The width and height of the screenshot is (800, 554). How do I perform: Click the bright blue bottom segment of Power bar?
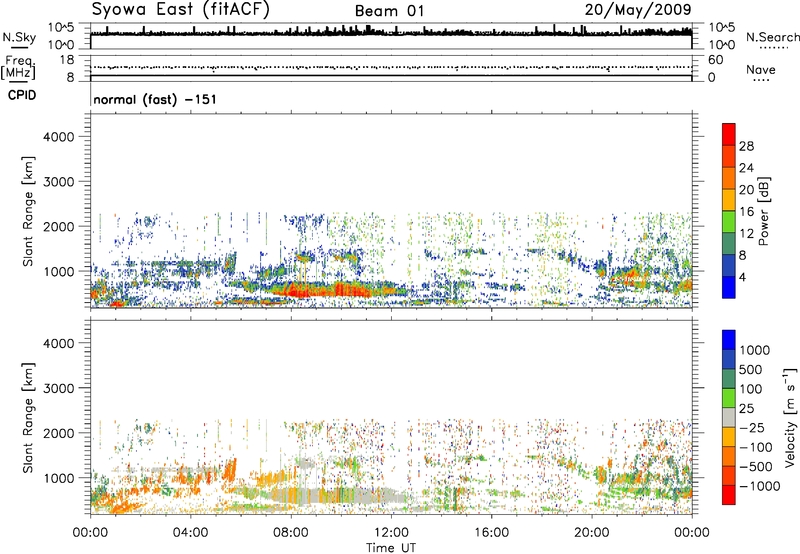click(729, 287)
